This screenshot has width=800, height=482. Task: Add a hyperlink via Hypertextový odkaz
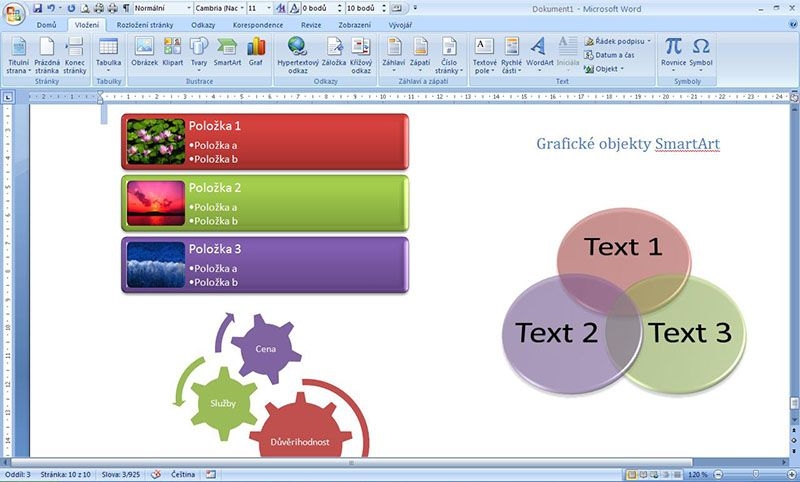[298, 51]
